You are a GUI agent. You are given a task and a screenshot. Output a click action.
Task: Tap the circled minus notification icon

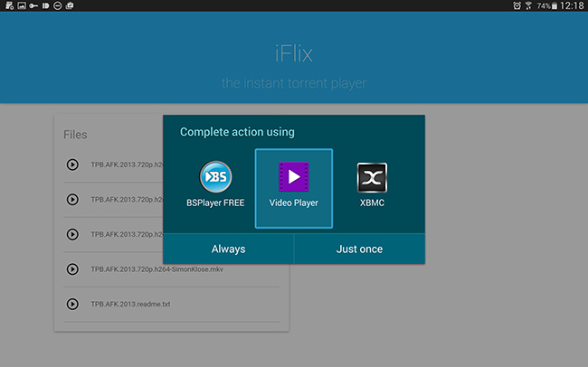(x=57, y=5)
